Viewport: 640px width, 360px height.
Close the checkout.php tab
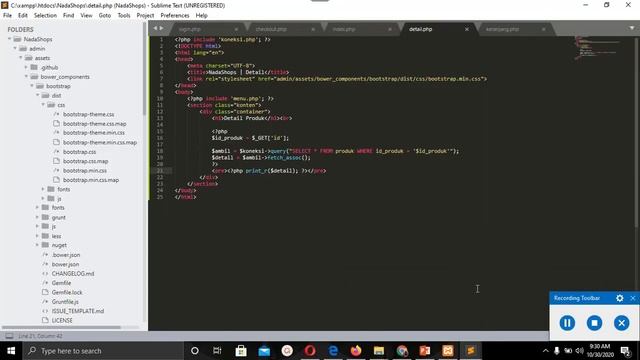pyautogui.click(x=313, y=29)
